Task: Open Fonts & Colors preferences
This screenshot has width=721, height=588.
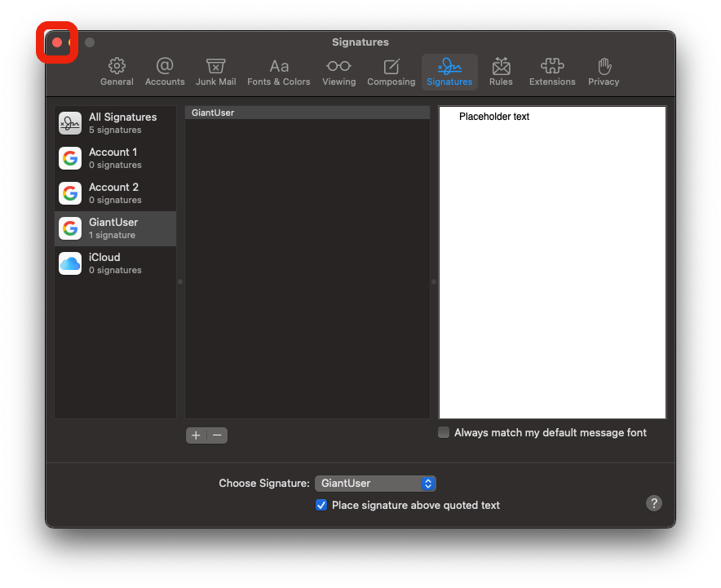Action: point(279,72)
